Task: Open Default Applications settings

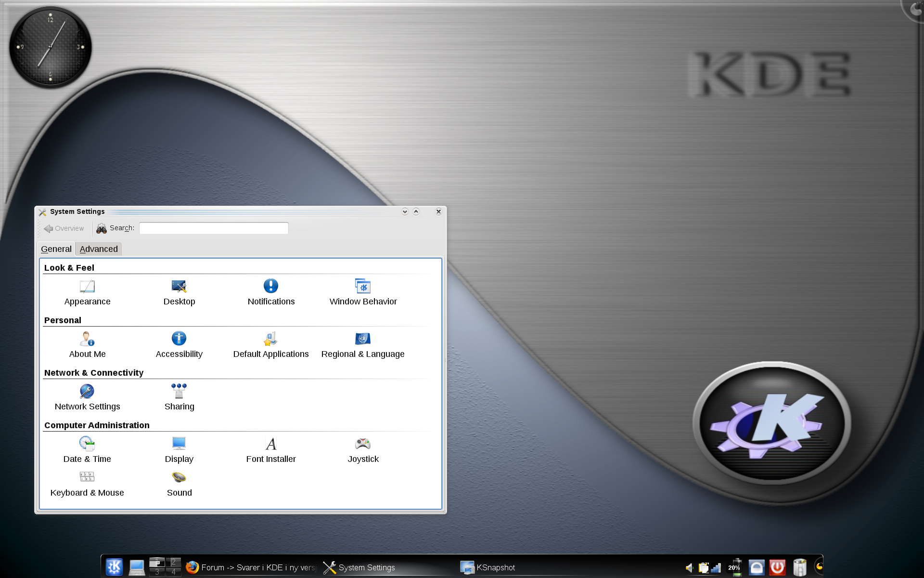Action: click(271, 345)
